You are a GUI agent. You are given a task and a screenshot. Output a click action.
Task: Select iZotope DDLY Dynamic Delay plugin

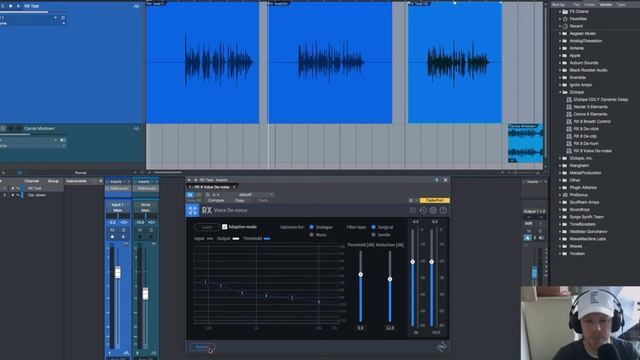tap(600, 100)
